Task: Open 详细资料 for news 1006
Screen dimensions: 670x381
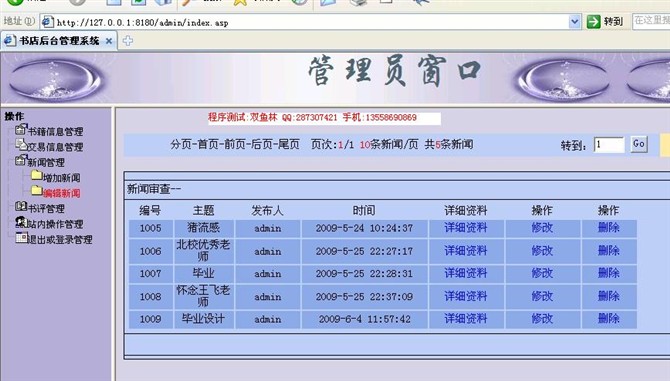Action: coord(466,251)
